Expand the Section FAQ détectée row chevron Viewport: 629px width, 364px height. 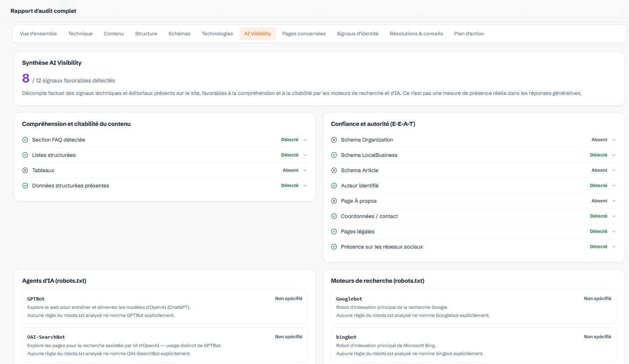coord(305,140)
